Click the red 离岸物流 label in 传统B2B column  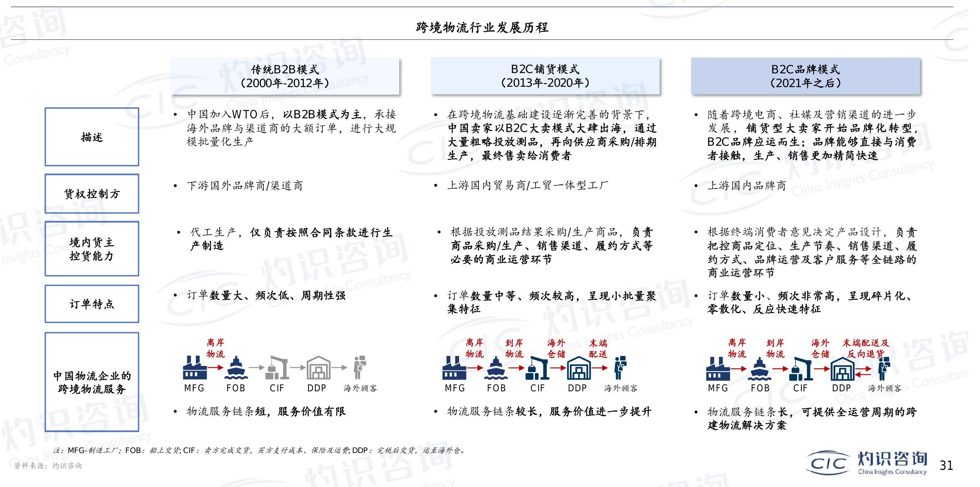(215, 348)
